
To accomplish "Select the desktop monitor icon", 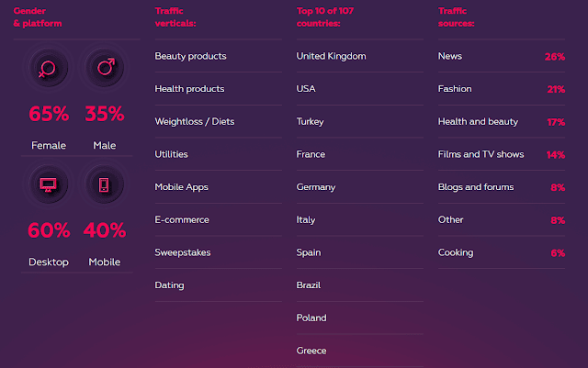I will tap(48, 184).
